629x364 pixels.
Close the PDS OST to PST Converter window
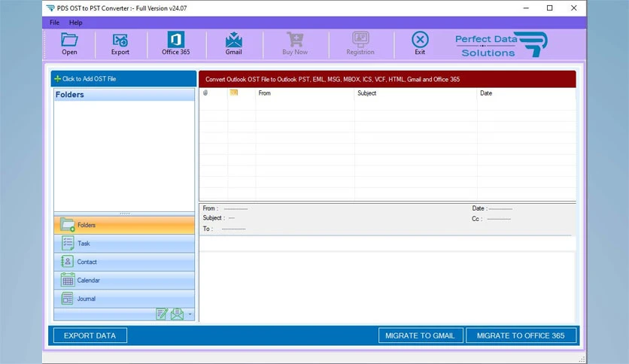573,8
